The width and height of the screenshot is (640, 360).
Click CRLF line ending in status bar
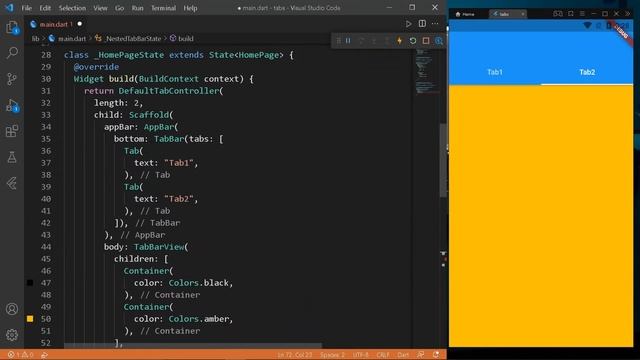(x=383, y=355)
